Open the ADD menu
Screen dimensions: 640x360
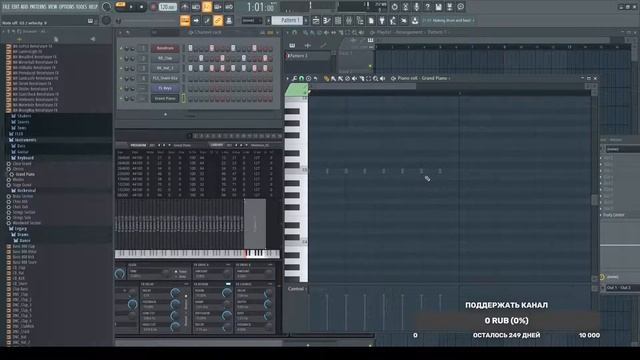(24, 7)
